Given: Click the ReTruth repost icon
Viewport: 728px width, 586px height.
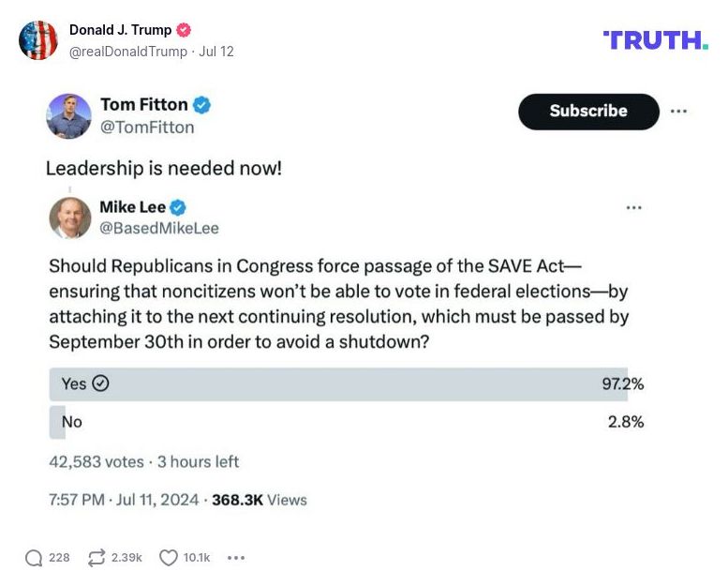Looking at the screenshot, I should coord(97,558).
